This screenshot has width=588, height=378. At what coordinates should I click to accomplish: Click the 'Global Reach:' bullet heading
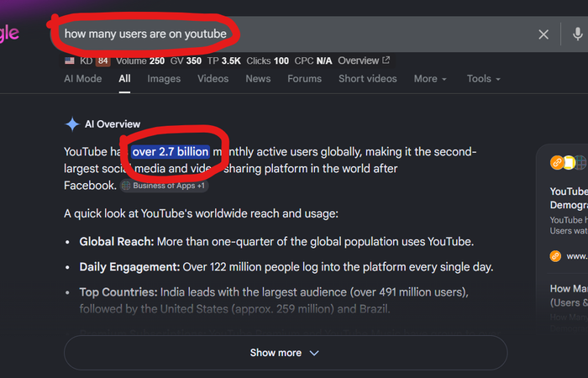117,242
